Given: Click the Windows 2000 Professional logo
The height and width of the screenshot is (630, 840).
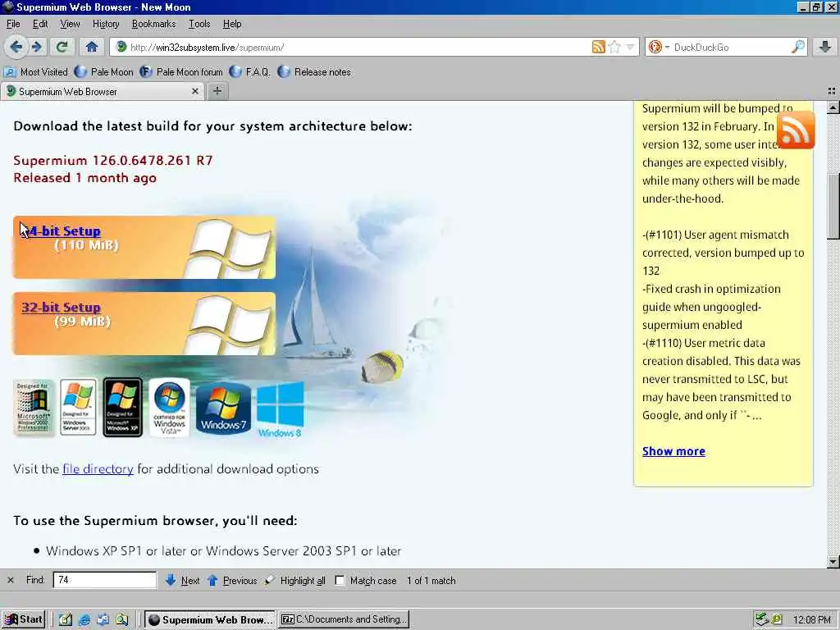Looking at the screenshot, I should pyautogui.click(x=34, y=407).
